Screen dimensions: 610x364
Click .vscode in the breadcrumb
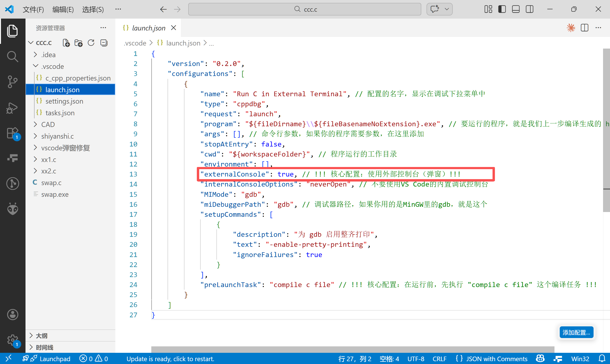(x=135, y=43)
